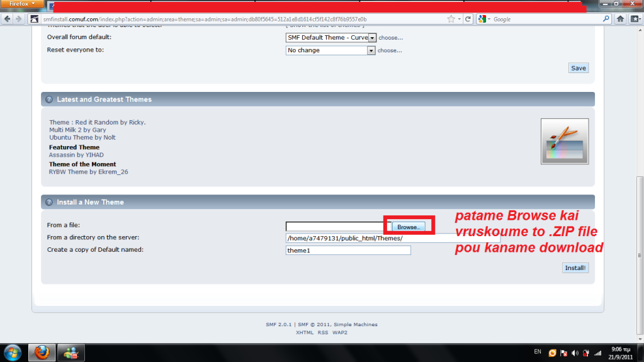Screen dimensions: 644x362
Task: Open the Windows Start menu
Action: (x=13, y=352)
